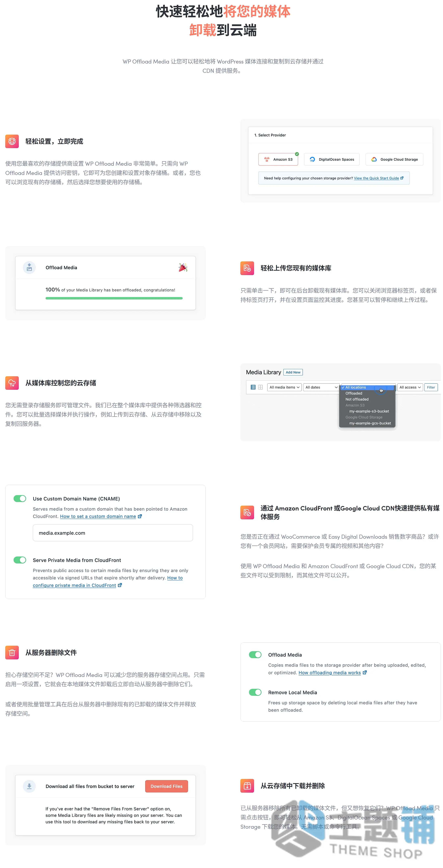This screenshot has height=868, width=443.
Task: Click the DigitalOcean Spaces logo icon
Action: (x=312, y=159)
